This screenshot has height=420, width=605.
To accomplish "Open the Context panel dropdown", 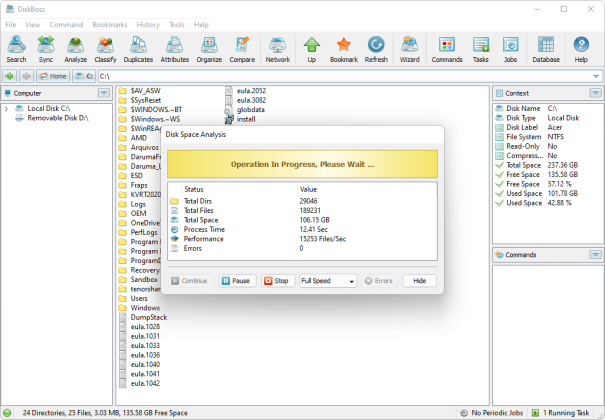I will coord(595,93).
